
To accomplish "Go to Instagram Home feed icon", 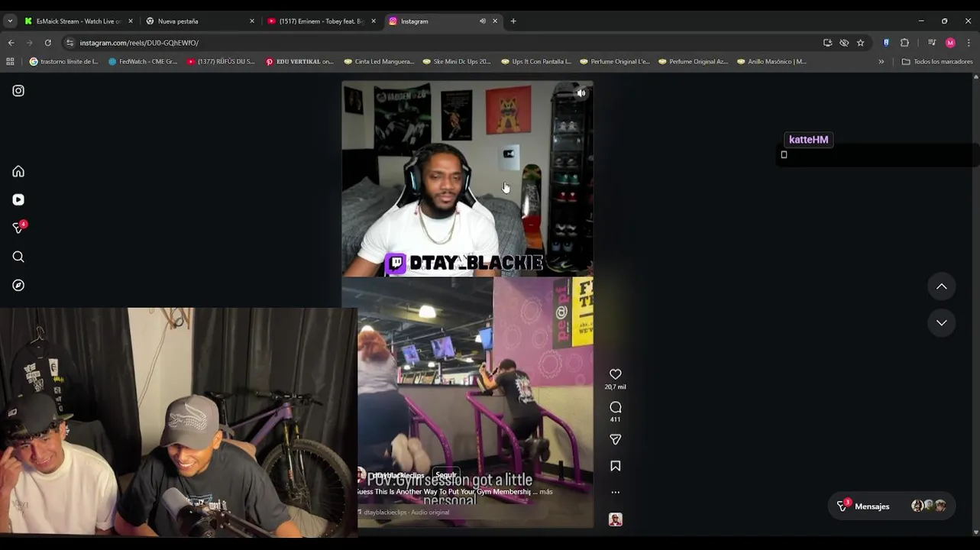I will [18, 171].
